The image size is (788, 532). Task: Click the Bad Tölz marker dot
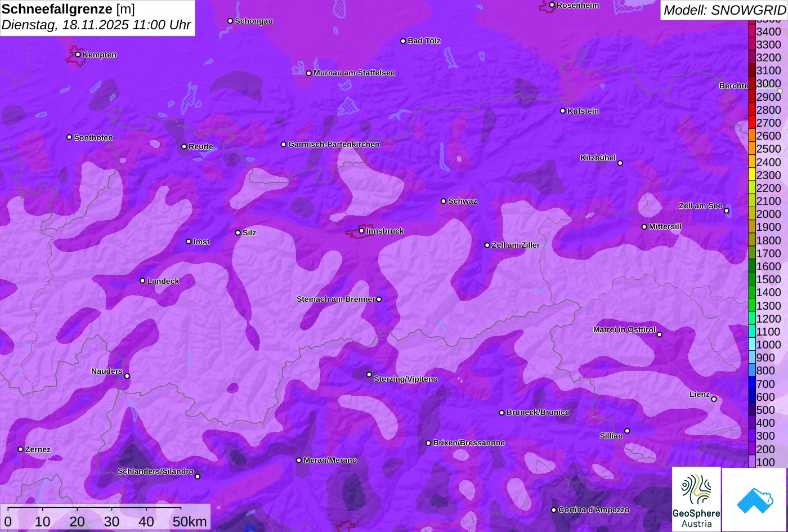[x=403, y=41]
